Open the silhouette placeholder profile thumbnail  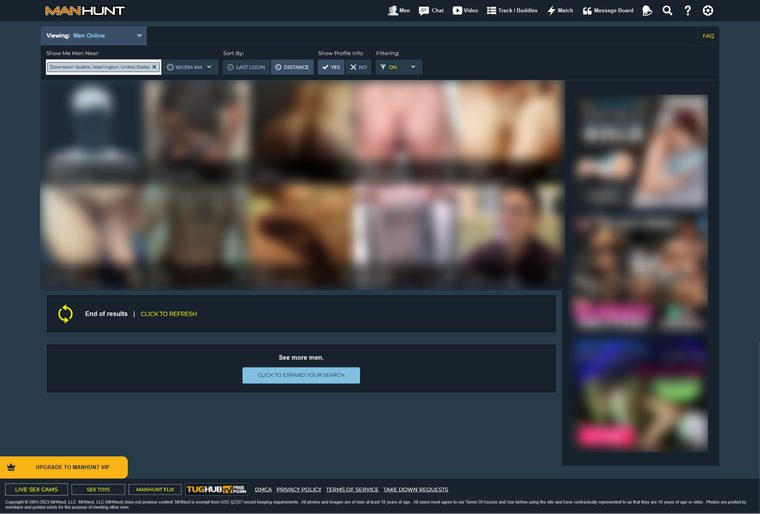click(92, 130)
